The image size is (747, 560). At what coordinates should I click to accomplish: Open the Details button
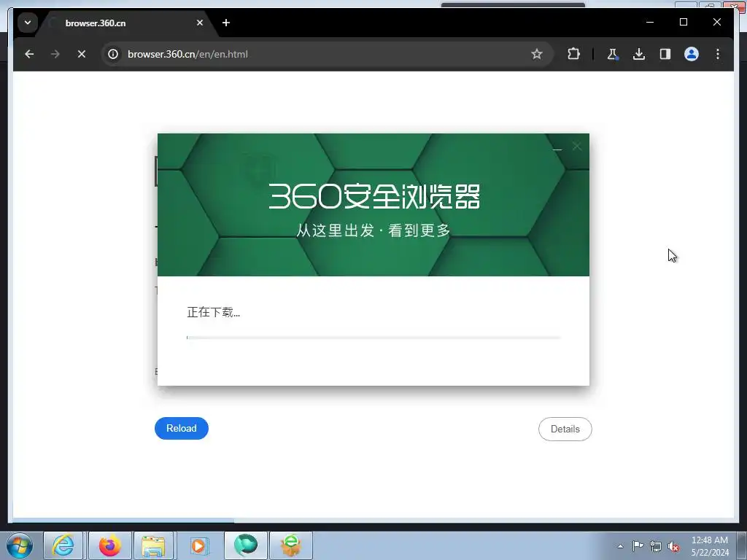[565, 429]
